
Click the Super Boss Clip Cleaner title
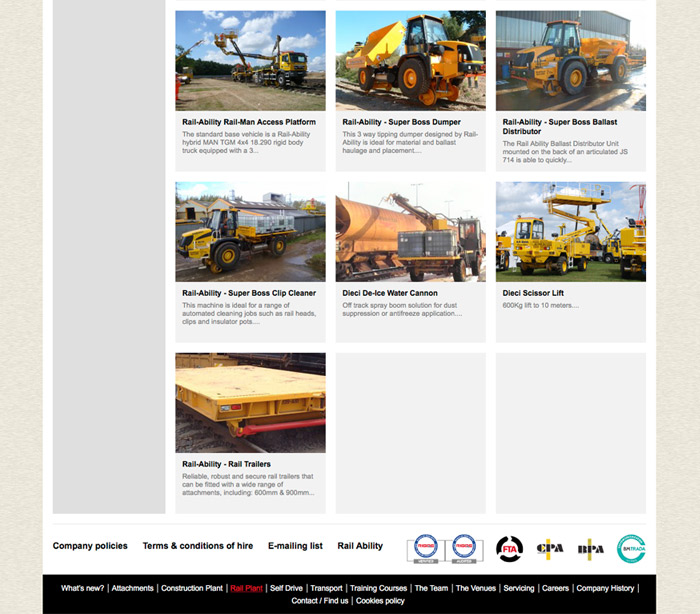pyautogui.click(x=249, y=293)
